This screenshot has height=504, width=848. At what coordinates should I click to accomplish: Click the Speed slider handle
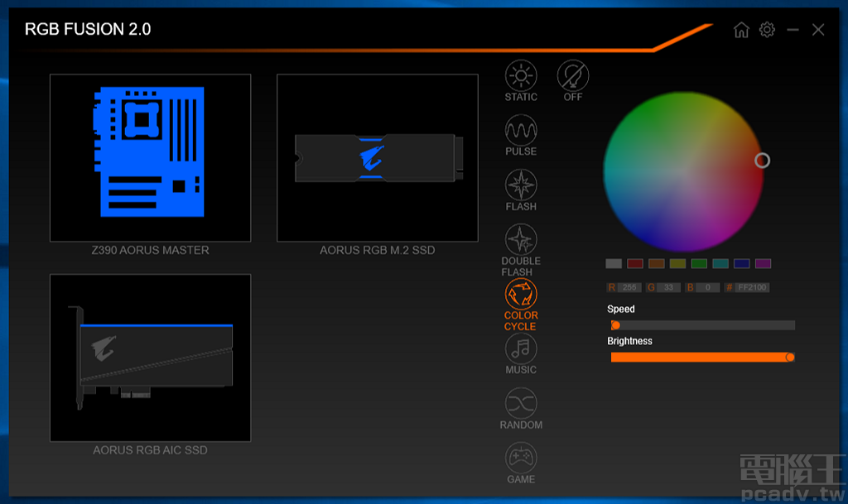615,325
